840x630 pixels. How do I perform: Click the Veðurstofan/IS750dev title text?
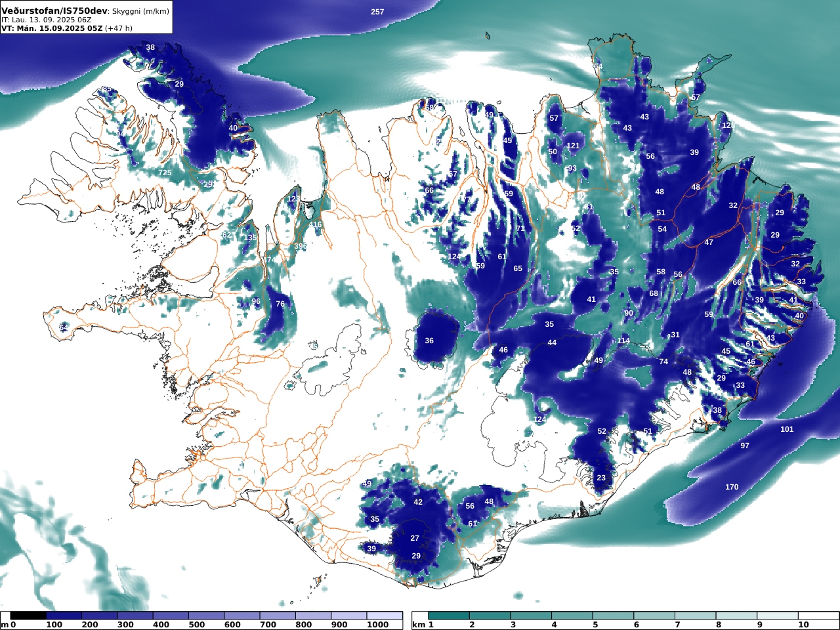tap(54, 11)
